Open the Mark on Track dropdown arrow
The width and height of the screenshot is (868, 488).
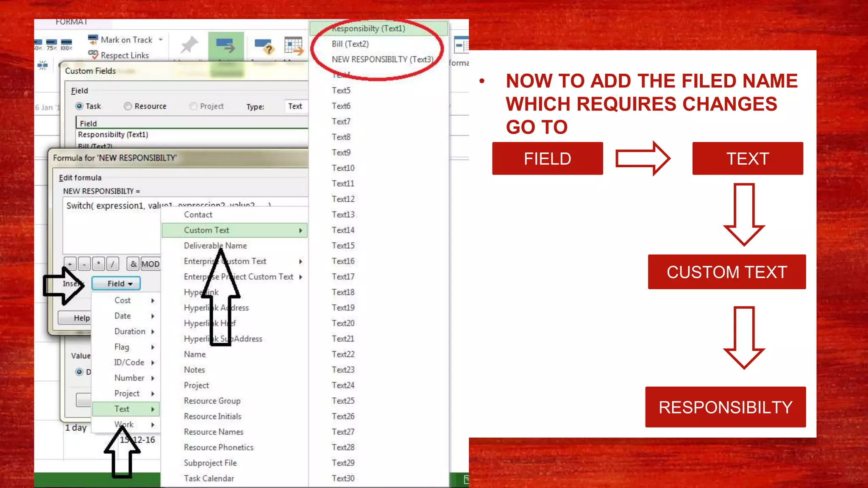161,39
